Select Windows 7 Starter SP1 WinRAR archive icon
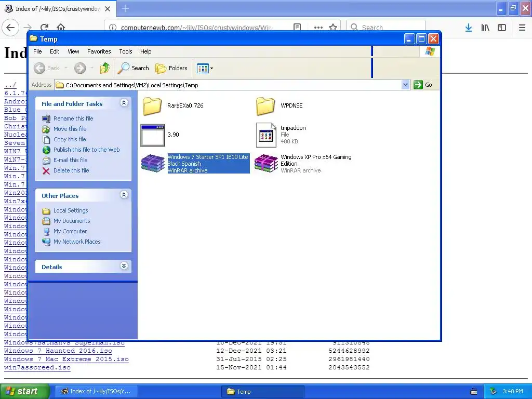The height and width of the screenshot is (399, 532). [x=153, y=164]
